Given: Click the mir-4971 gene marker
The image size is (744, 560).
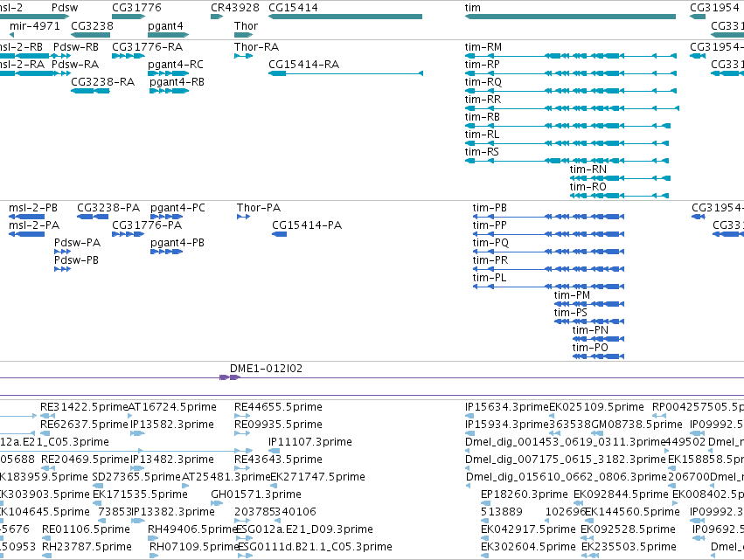Looking at the screenshot, I should click(12, 35).
